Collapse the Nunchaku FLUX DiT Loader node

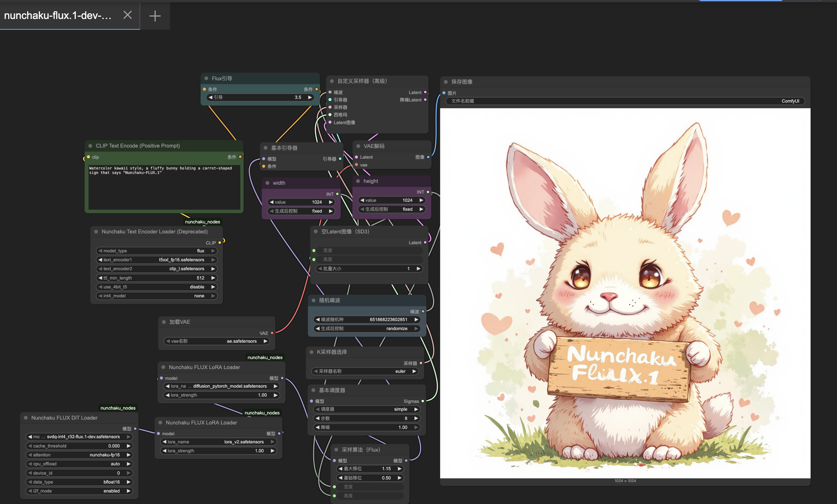point(26,418)
